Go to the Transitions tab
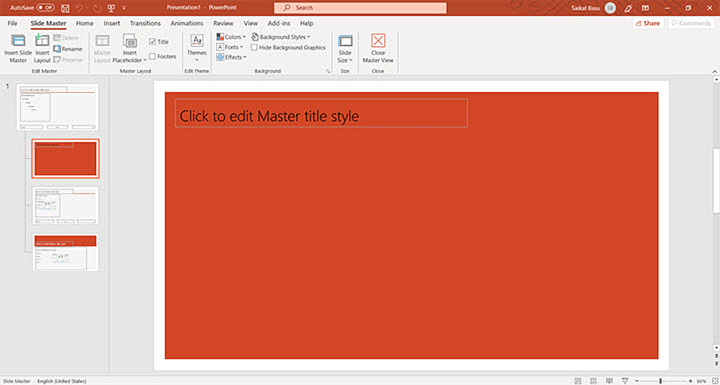Image resolution: width=720 pixels, height=385 pixels. (x=145, y=23)
